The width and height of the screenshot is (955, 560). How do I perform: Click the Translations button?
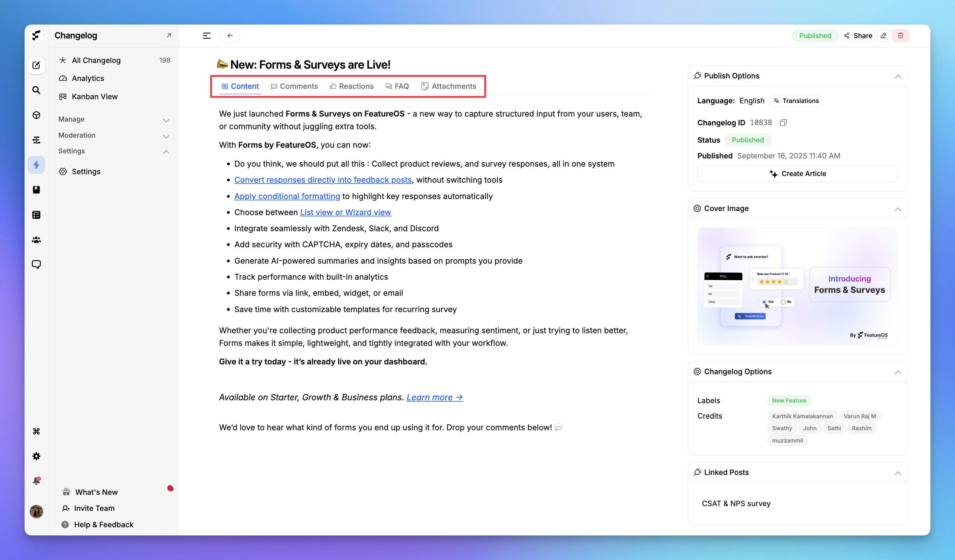[796, 100]
